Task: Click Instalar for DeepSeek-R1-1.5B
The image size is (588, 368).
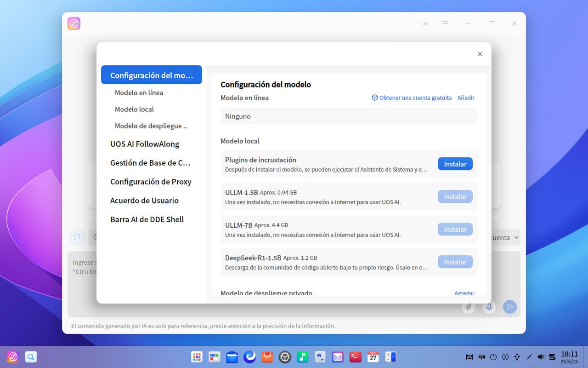Action: tap(455, 262)
